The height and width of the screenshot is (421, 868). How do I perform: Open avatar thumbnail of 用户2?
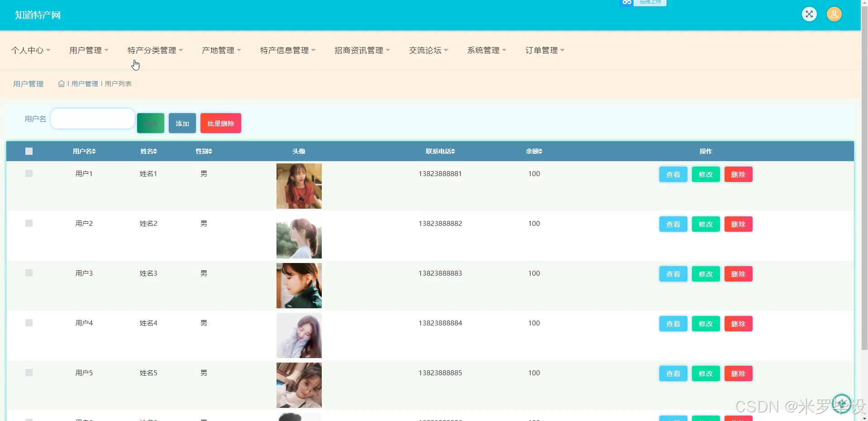pyautogui.click(x=299, y=236)
